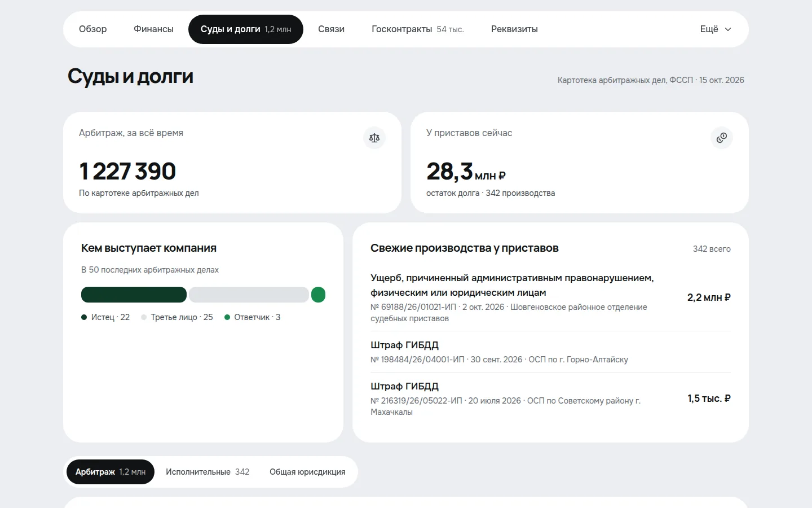
Task: Click the bright green Ответчик bar segment
Action: (x=318, y=295)
